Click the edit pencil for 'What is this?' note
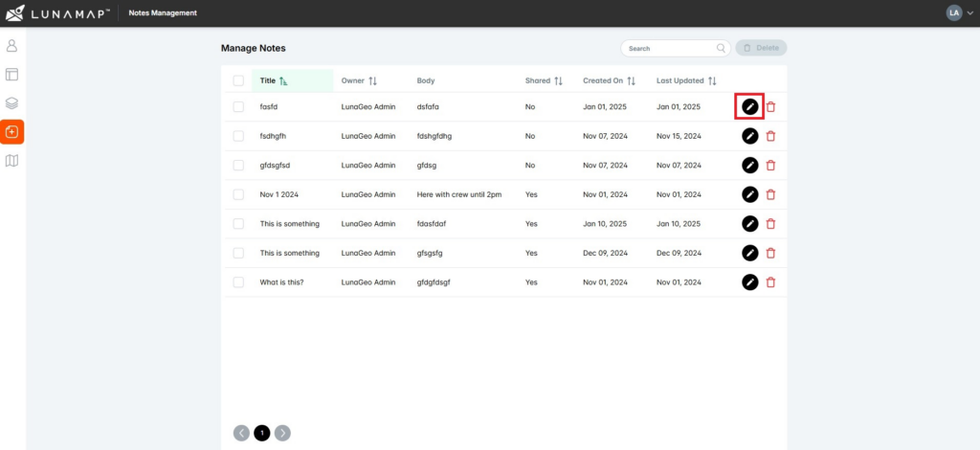The height and width of the screenshot is (450, 980). (750, 282)
